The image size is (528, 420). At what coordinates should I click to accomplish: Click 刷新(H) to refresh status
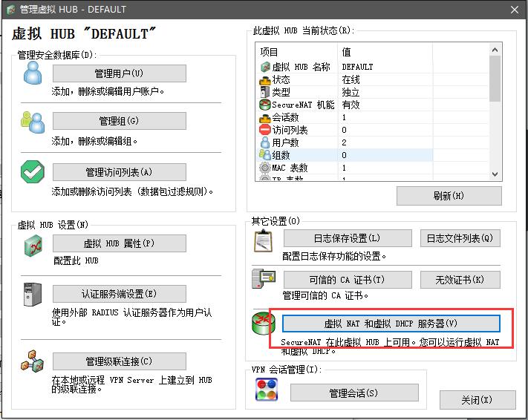point(449,196)
